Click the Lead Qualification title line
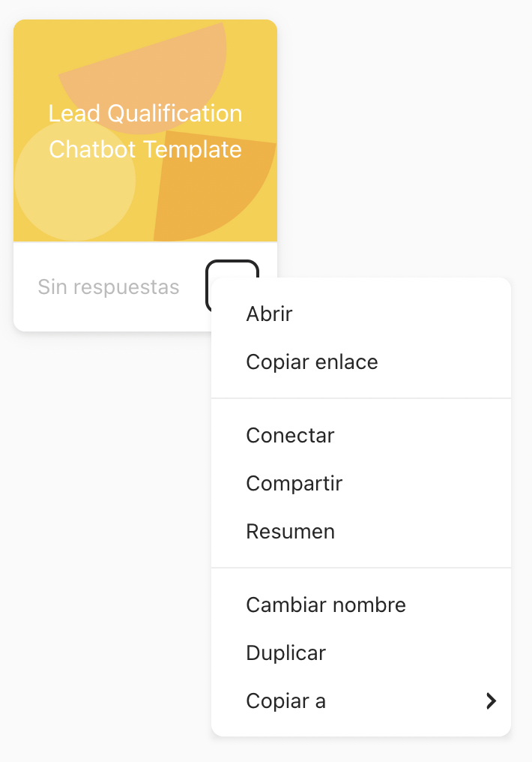 tap(145, 114)
